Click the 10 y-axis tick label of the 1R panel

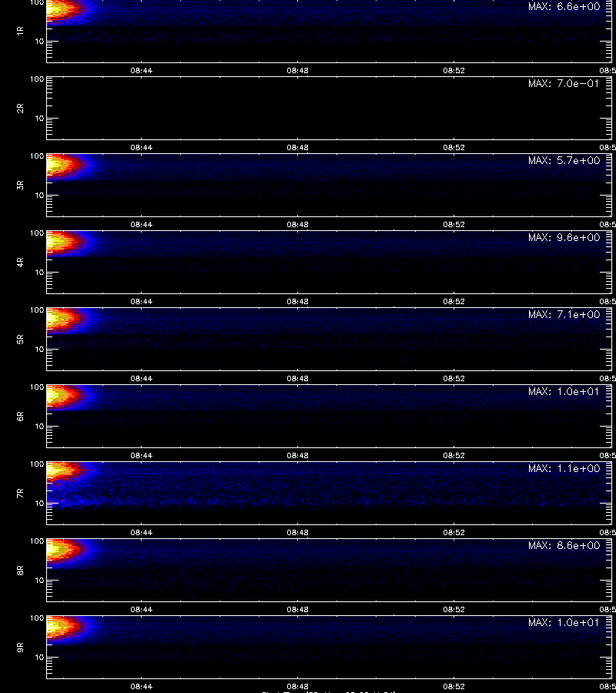click(x=40, y=41)
